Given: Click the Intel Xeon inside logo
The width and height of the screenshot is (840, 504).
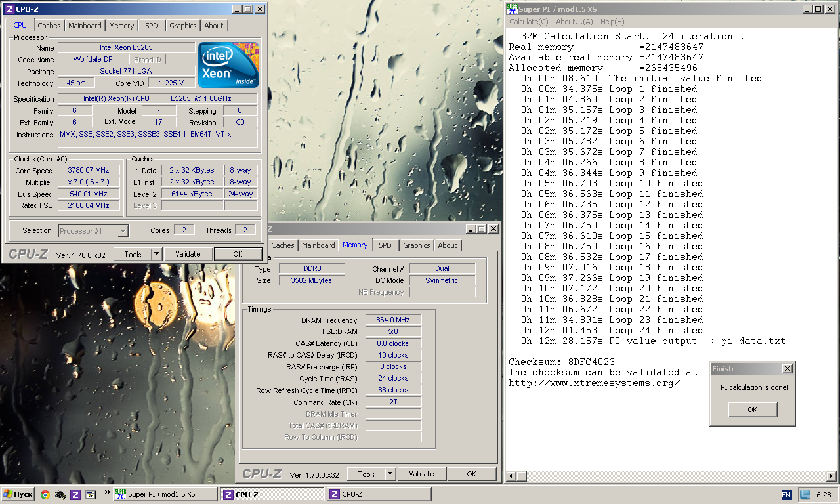Looking at the screenshot, I should pos(229,65).
